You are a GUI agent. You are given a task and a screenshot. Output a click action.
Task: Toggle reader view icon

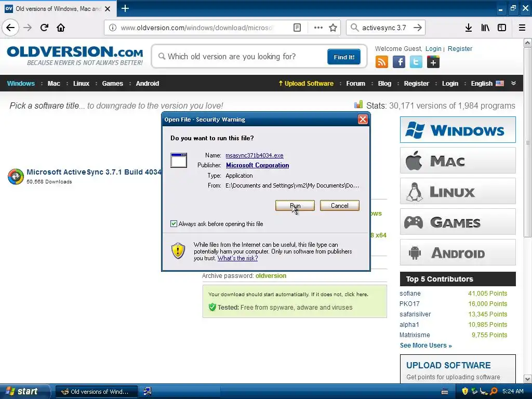click(297, 28)
